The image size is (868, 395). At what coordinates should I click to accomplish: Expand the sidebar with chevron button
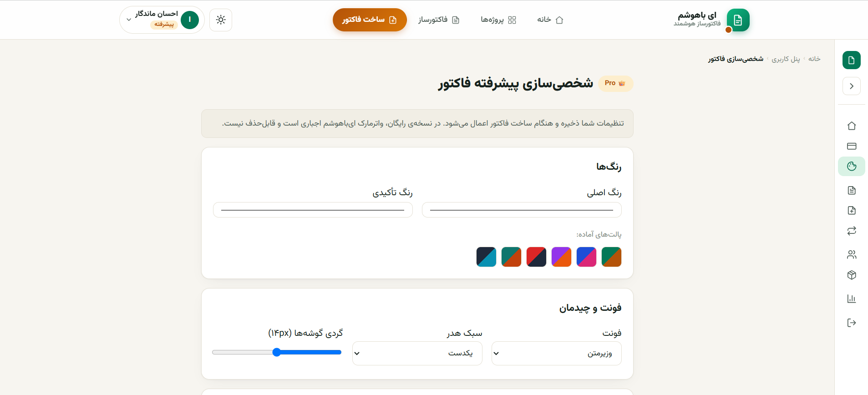tap(851, 86)
